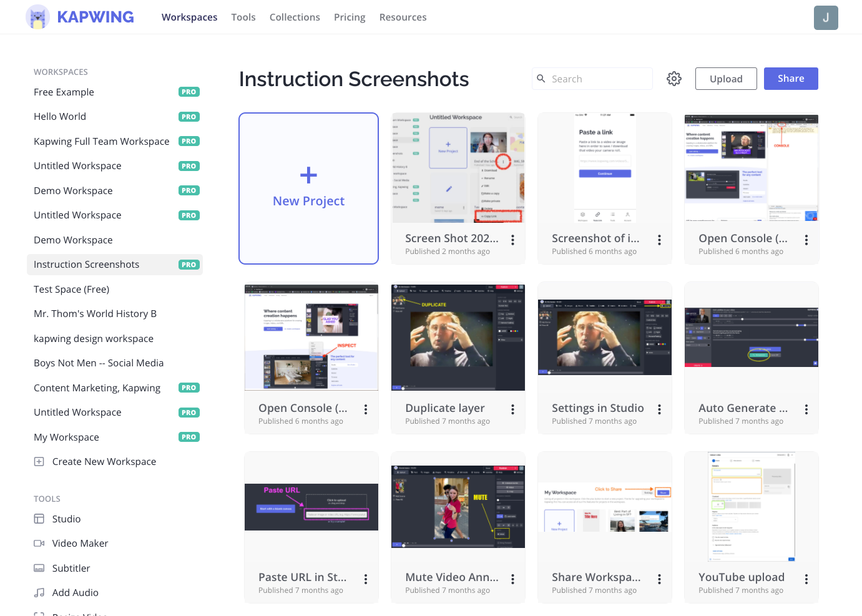This screenshot has height=616, width=862.
Task: Open the Tools menu in navbar
Action: tap(243, 17)
